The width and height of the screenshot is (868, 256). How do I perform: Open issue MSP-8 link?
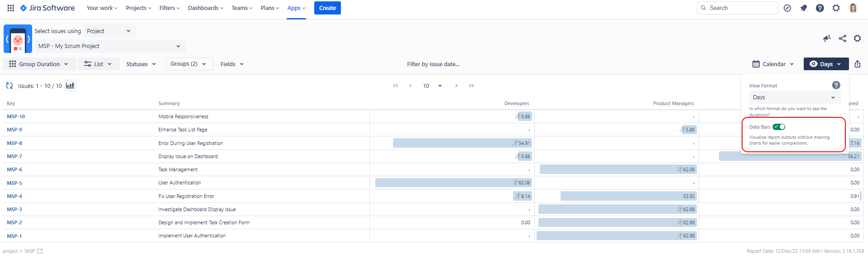(x=14, y=143)
